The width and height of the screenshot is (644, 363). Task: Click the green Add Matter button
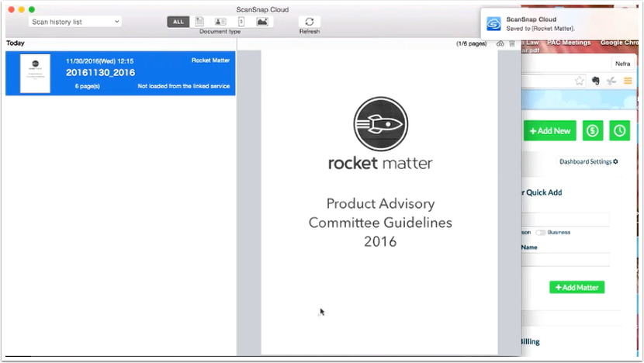(x=576, y=288)
